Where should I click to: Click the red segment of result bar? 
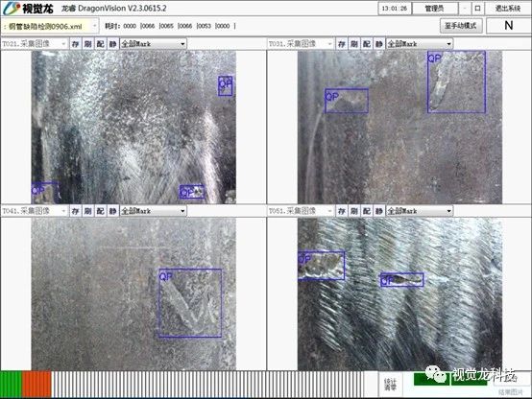click(36, 385)
